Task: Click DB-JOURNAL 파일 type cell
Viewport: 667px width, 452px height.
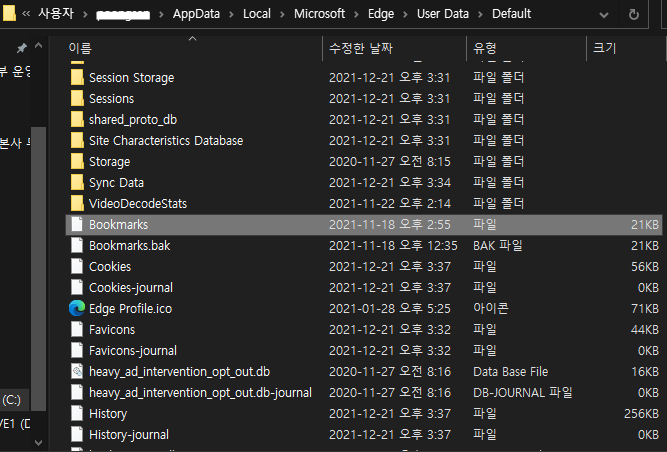Action: pyautogui.click(x=522, y=393)
